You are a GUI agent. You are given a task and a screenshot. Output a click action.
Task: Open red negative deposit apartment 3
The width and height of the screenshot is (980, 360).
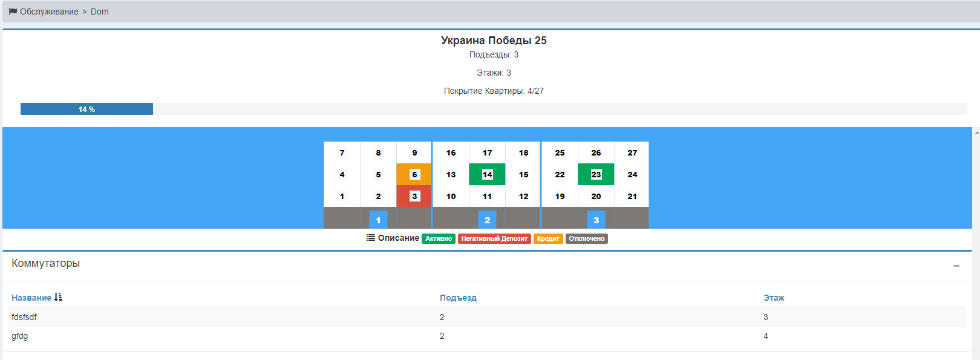(414, 196)
